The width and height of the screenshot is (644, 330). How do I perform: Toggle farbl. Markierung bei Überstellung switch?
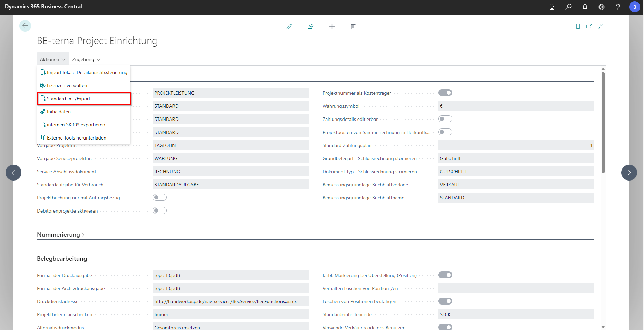click(x=445, y=275)
